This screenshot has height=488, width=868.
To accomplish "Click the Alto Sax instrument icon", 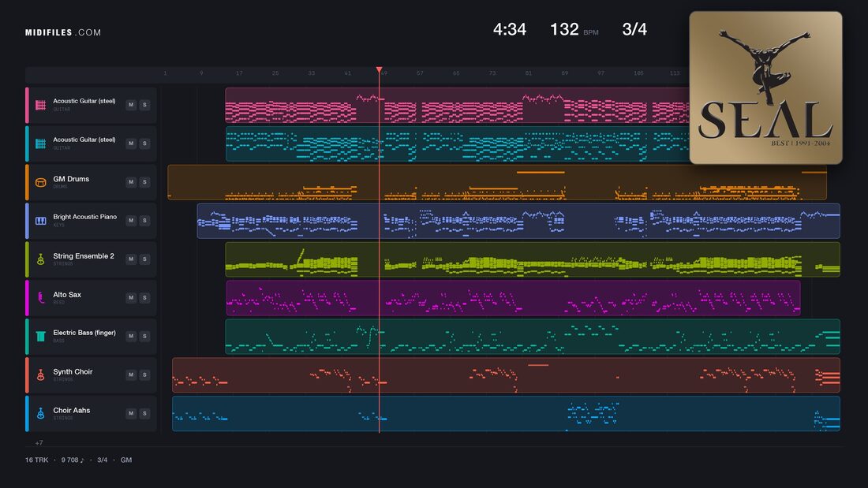I will click(40, 298).
